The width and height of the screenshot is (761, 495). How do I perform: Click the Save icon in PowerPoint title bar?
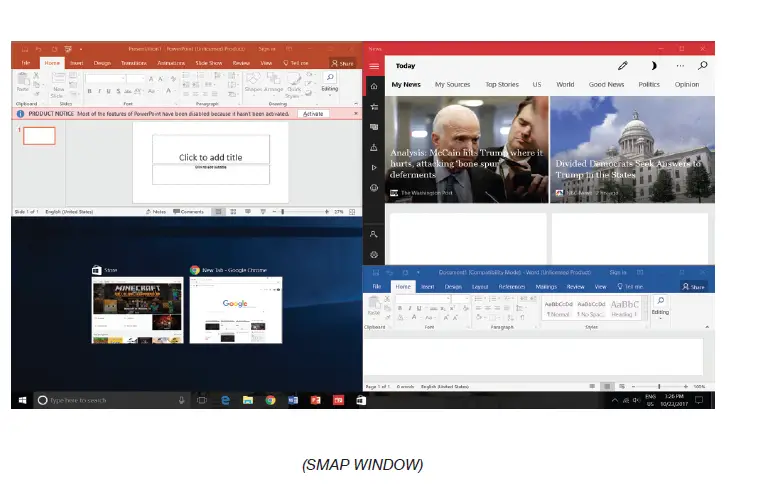click(25, 49)
